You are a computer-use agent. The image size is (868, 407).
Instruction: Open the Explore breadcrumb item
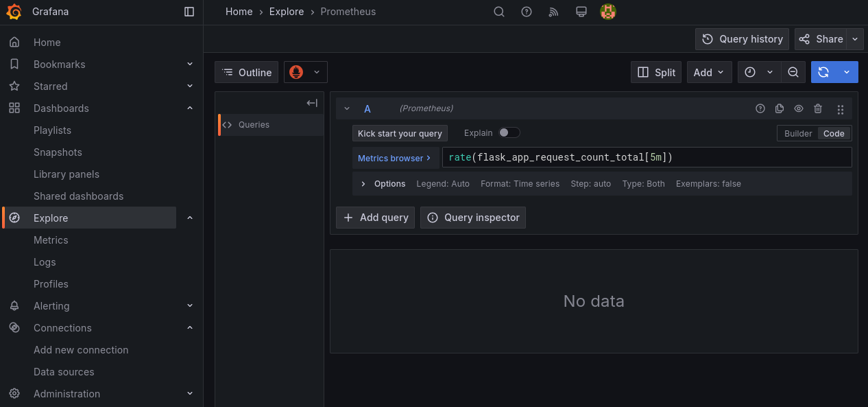coord(287,12)
